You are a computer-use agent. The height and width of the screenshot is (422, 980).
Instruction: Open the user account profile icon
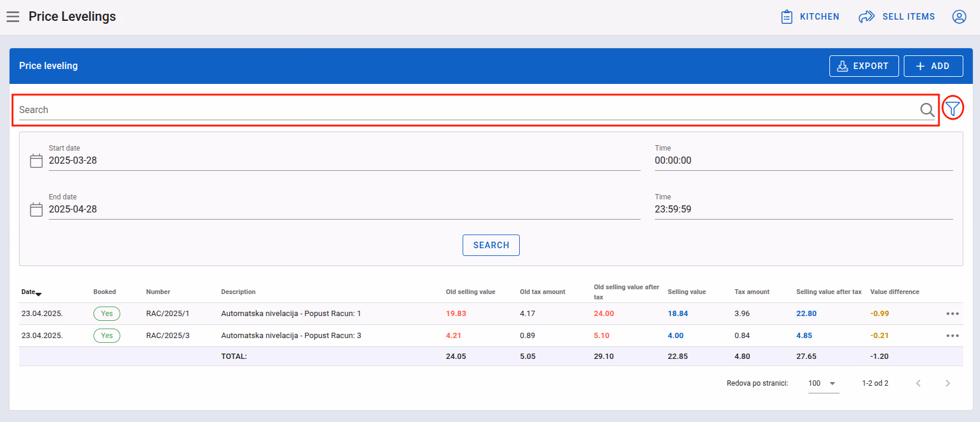[959, 17]
